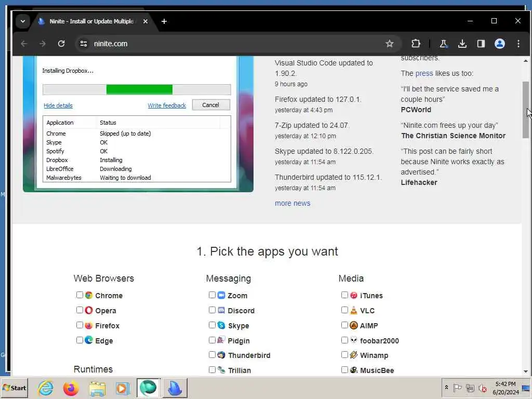The height and width of the screenshot is (399, 532).
Task: Select the iTunes checkbox
Action: pyautogui.click(x=344, y=295)
